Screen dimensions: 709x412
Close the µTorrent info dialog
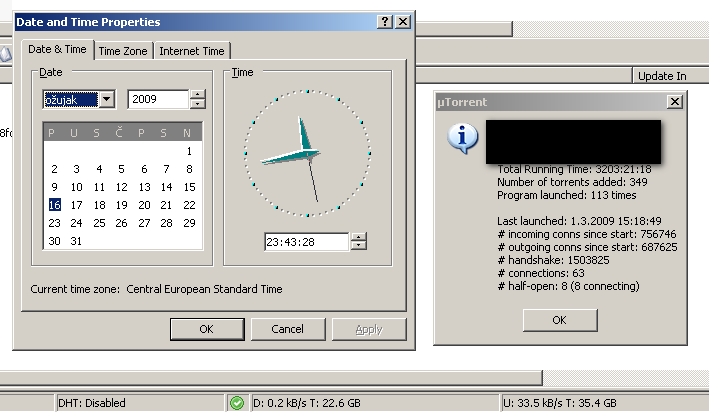click(675, 102)
